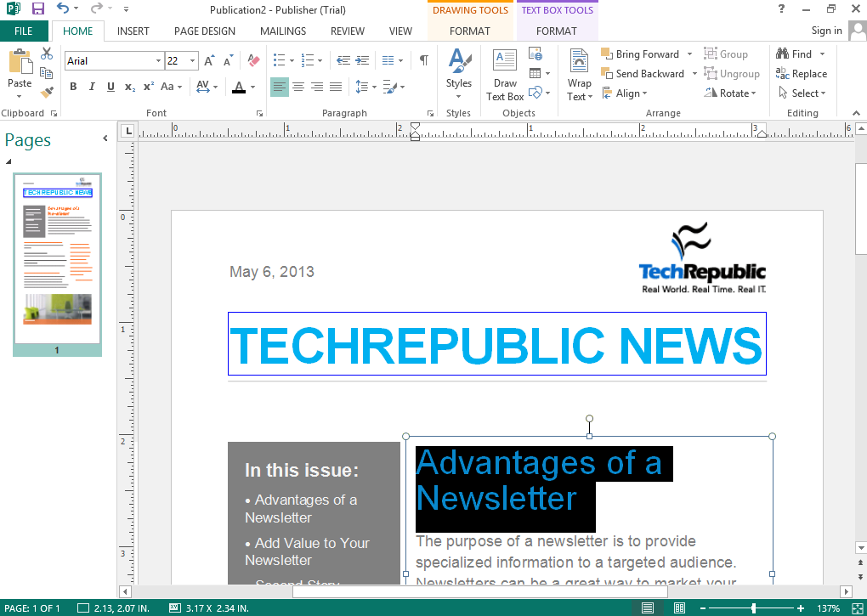Switch to two-page spread view
Image resolution: width=867 pixels, height=616 pixels.
(679, 608)
